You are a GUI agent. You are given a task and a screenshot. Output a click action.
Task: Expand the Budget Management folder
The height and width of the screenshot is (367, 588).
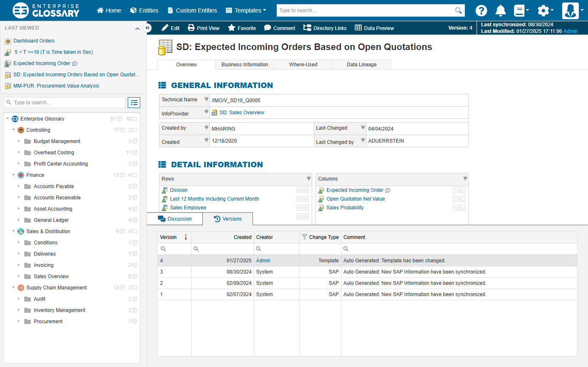click(19, 141)
